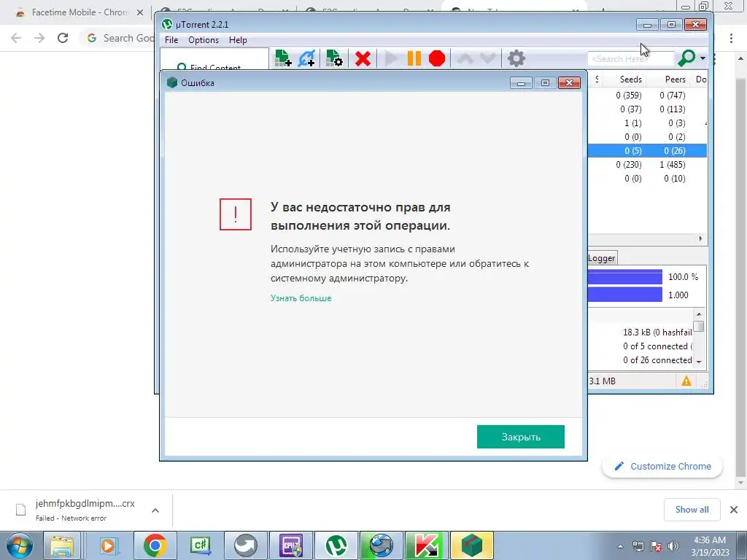Viewport: 747px width, 560px height.
Task: Expand the failed .crx download options chevron
Action: 155,510
